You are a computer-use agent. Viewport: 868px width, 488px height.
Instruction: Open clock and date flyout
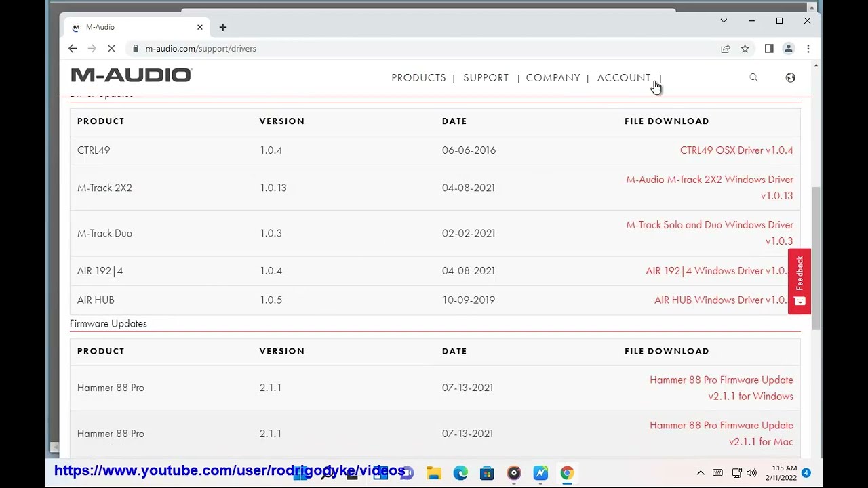pyautogui.click(x=781, y=473)
